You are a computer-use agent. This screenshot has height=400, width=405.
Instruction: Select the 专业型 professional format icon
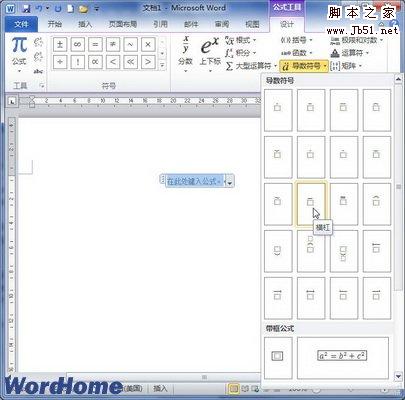[x=38, y=42]
